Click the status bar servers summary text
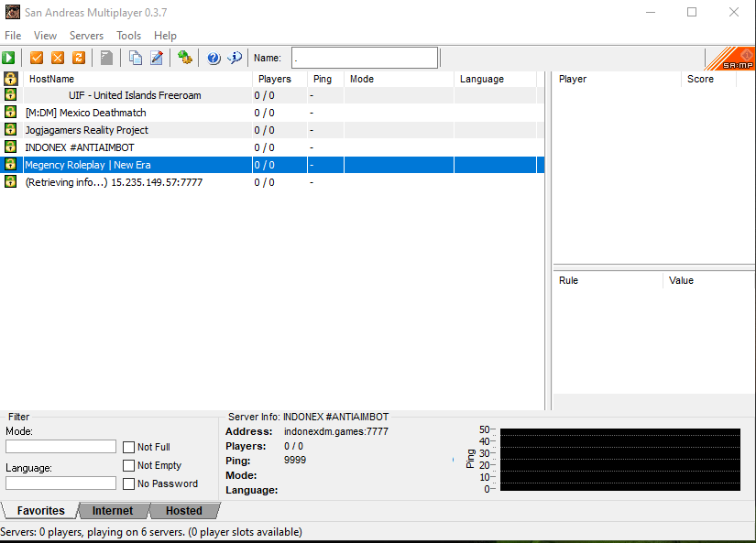This screenshot has width=756, height=543. click(x=151, y=532)
